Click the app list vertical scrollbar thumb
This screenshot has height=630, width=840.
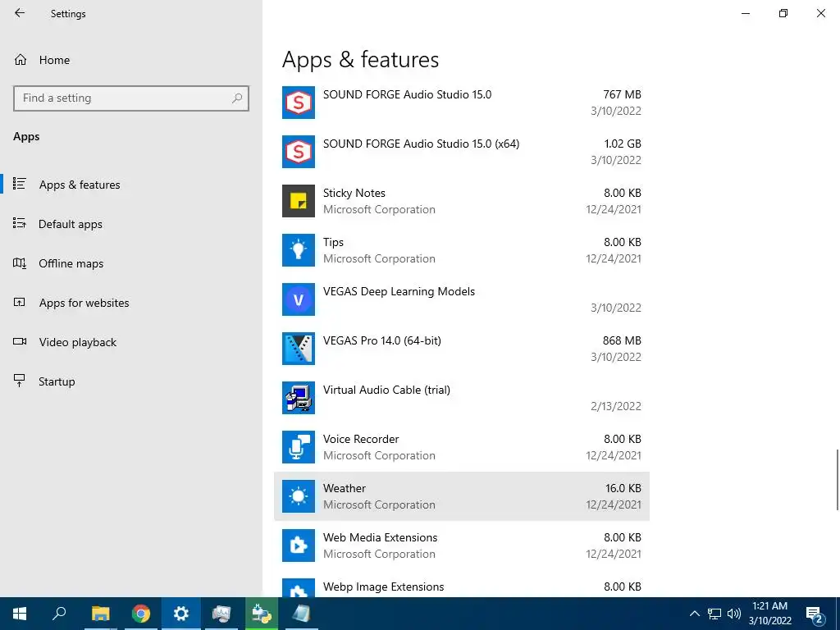pos(837,480)
